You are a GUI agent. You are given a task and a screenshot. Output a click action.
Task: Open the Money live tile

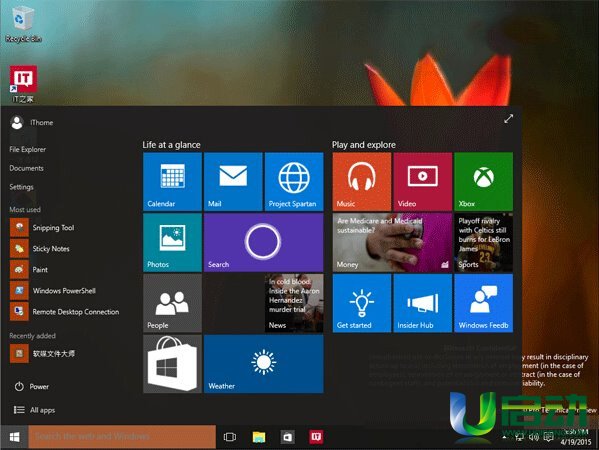[x=392, y=243]
